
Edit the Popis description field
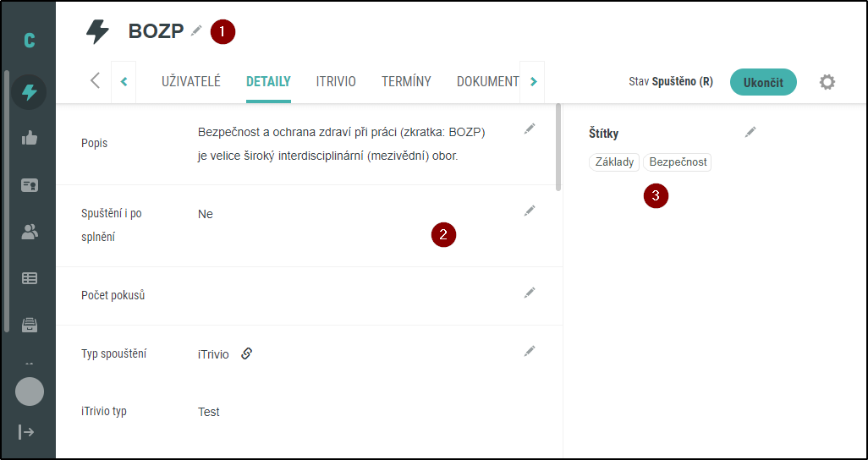pos(530,129)
